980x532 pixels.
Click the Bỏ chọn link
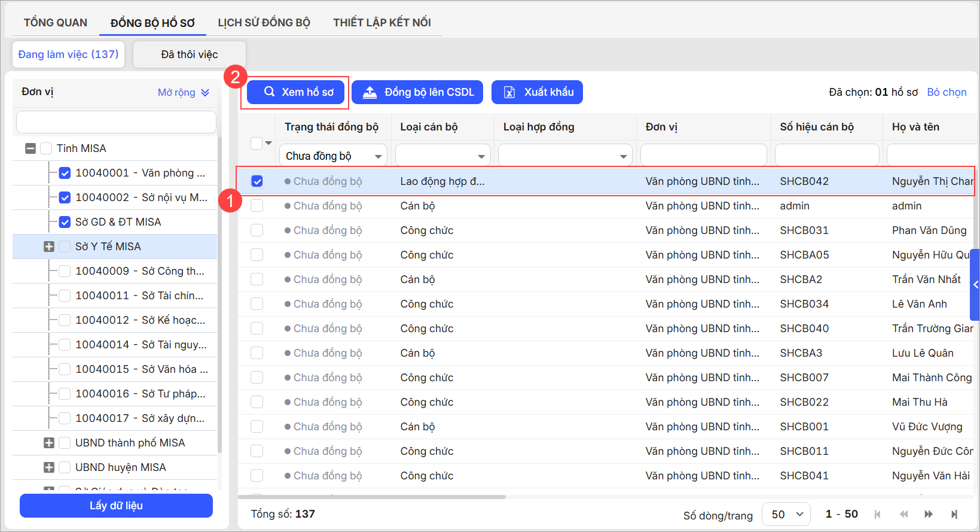point(947,92)
